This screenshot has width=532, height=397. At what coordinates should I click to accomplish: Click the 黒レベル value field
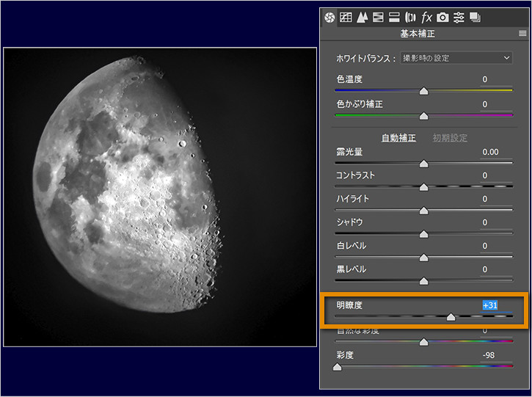coord(496,269)
